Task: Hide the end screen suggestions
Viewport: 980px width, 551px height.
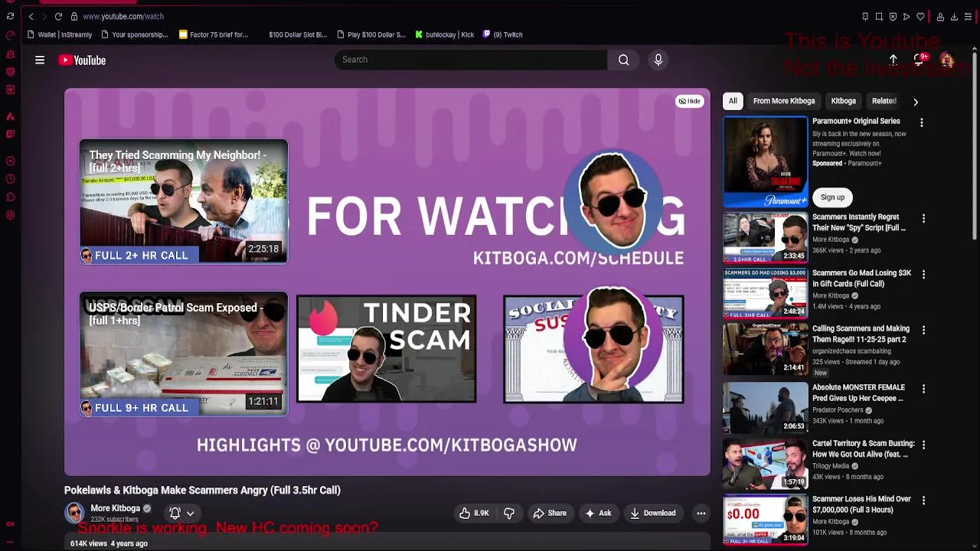Action: pos(690,101)
